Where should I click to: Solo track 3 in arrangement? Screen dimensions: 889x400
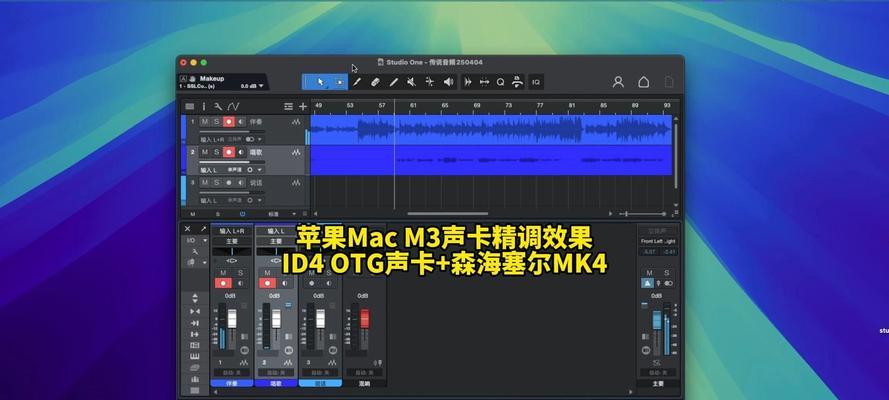[x=216, y=183]
